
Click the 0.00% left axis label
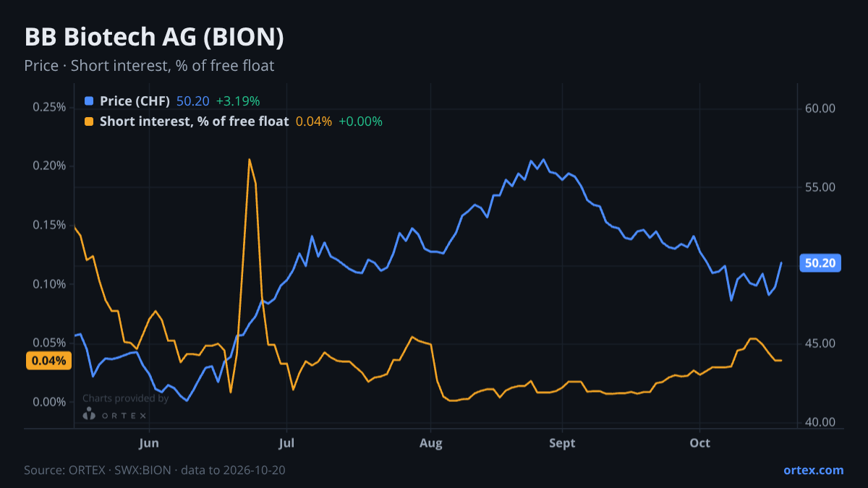tap(49, 402)
